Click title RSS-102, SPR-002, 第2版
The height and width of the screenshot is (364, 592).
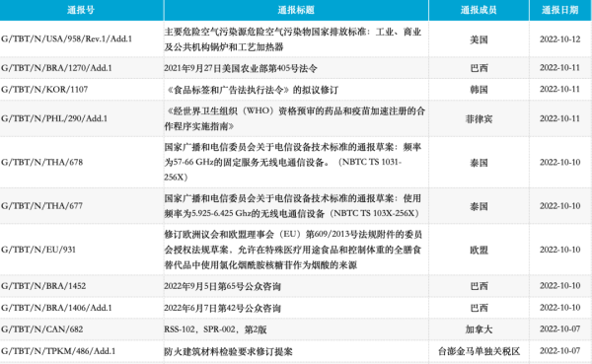point(215,329)
